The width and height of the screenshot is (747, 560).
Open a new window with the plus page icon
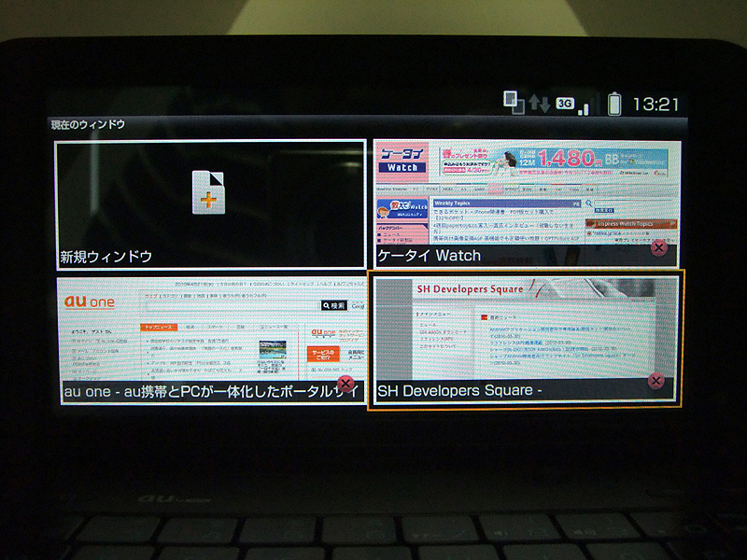point(208,192)
